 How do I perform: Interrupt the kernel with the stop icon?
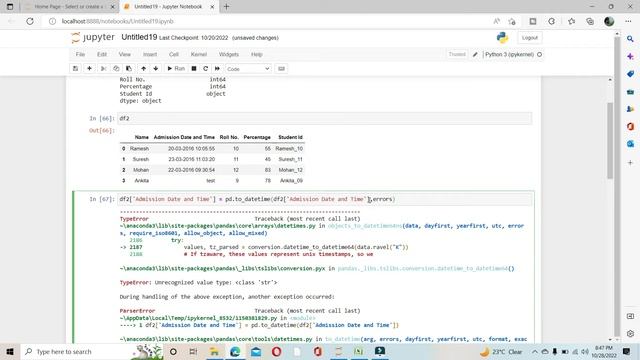click(x=194, y=69)
